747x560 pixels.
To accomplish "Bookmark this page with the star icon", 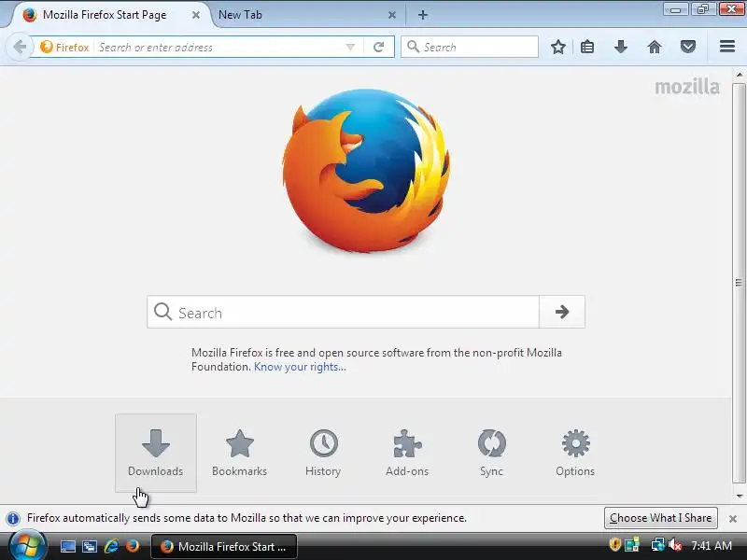I will pos(557,47).
